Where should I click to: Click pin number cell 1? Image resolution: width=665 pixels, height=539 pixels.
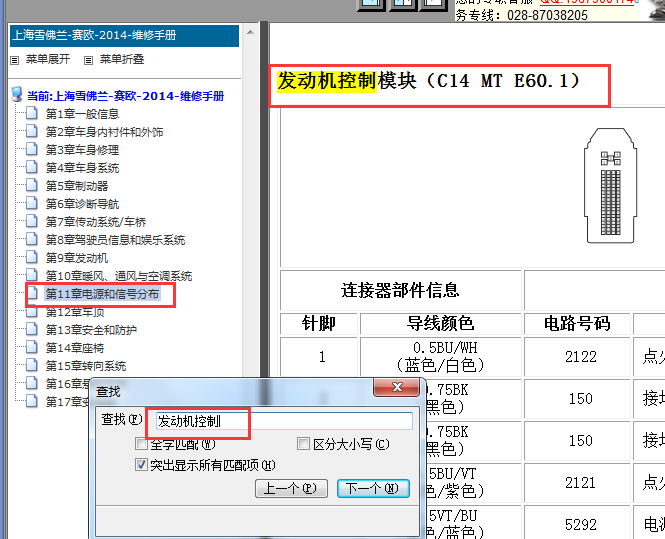319,357
